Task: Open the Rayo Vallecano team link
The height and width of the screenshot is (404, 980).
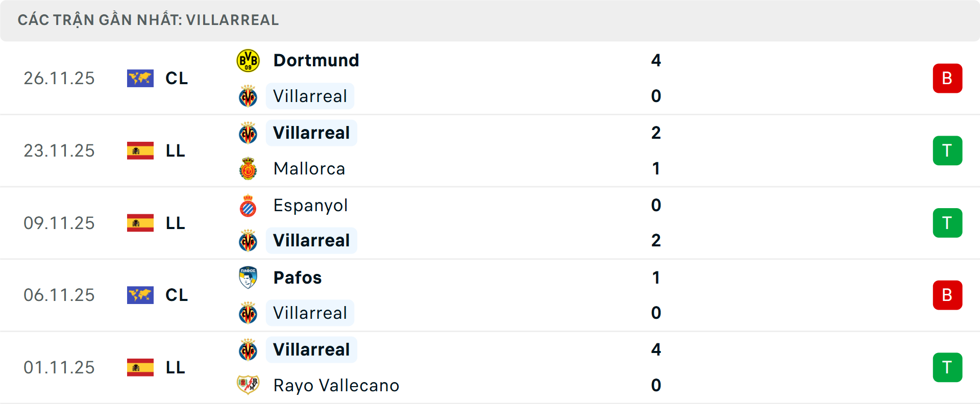Action: [336, 385]
